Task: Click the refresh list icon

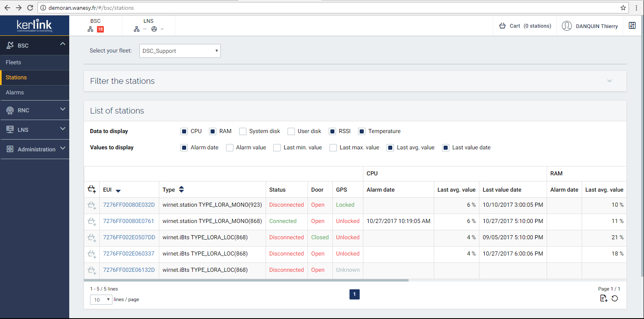Action: [615, 299]
